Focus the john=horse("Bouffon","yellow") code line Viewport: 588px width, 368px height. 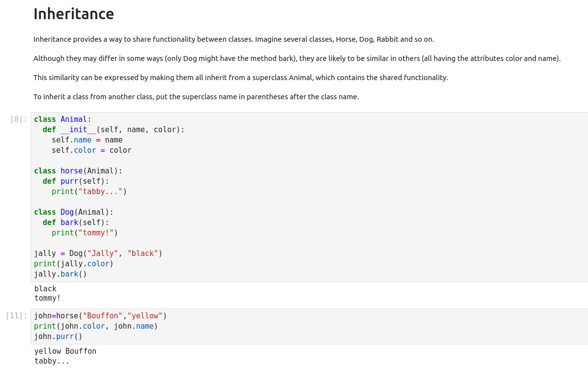tap(100, 316)
